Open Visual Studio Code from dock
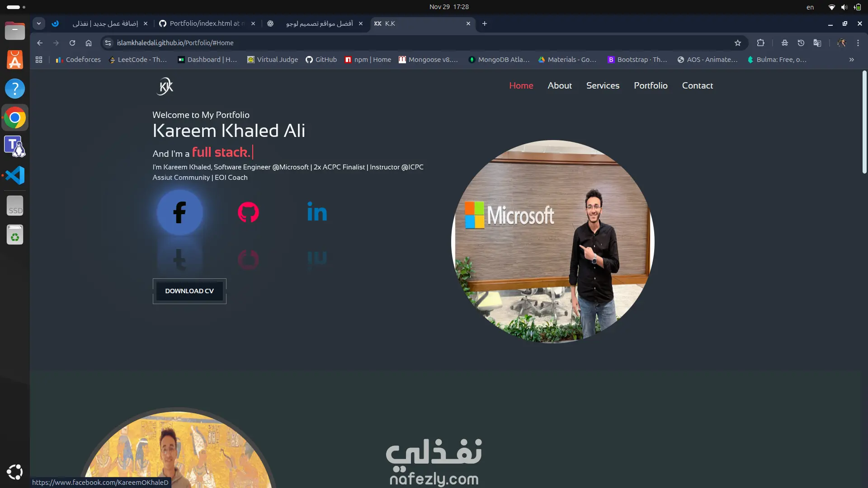 point(15,175)
